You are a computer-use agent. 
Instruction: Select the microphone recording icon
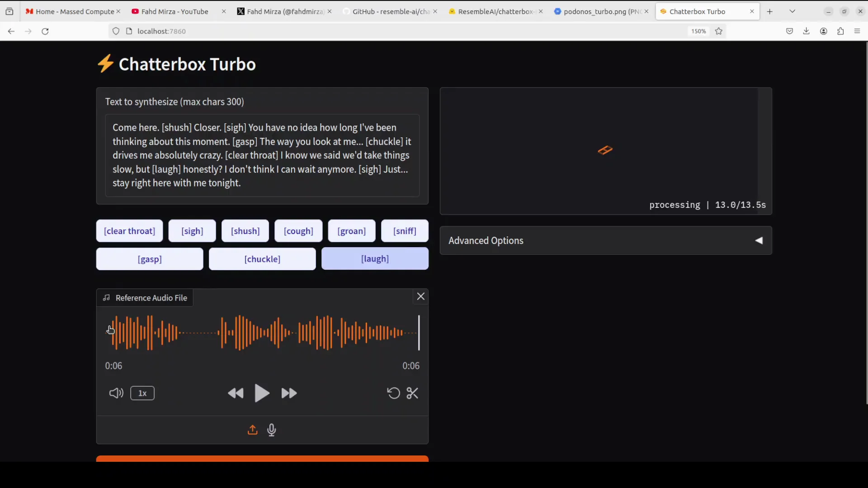pyautogui.click(x=272, y=430)
